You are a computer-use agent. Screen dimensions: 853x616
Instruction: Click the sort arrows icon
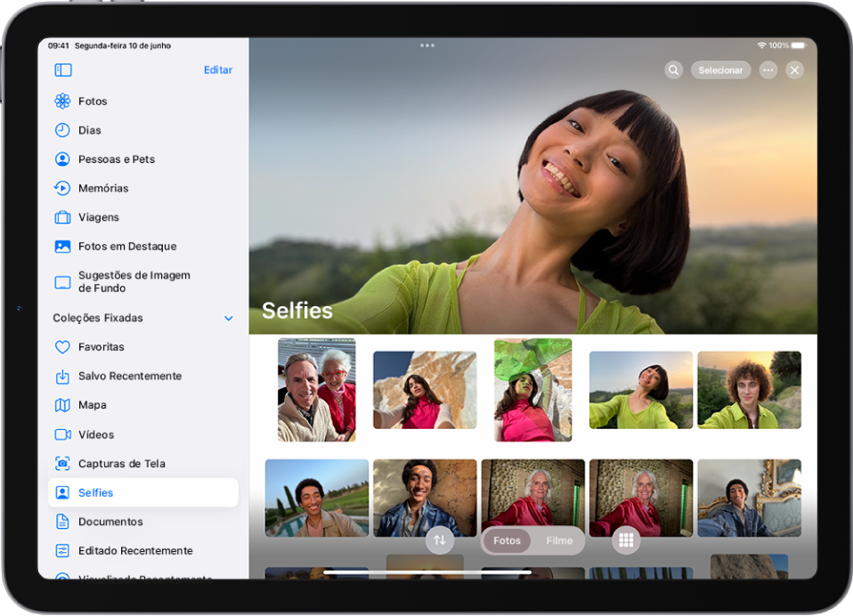coord(440,540)
